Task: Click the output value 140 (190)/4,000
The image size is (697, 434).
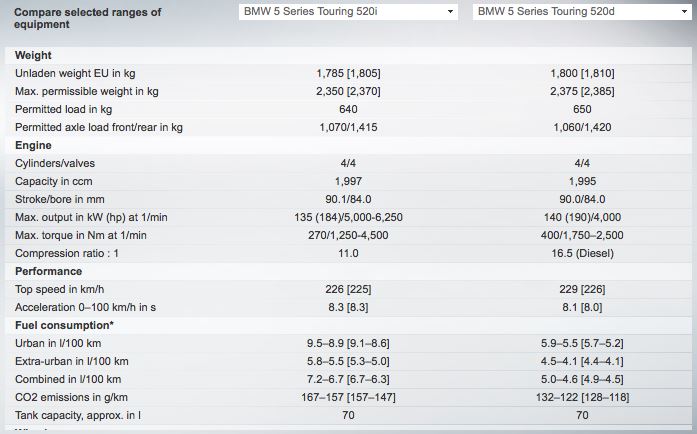Action: point(582,217)
